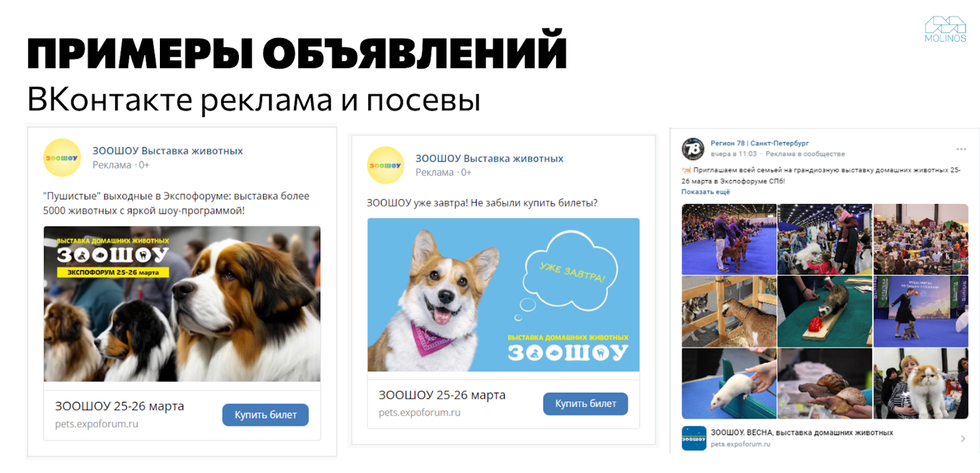Click the blue ЗООШОУ ВЕСНА link thumbnail icon
This screenshot has width=980, height=473.
pyautogui.click(x=693, y=438)
